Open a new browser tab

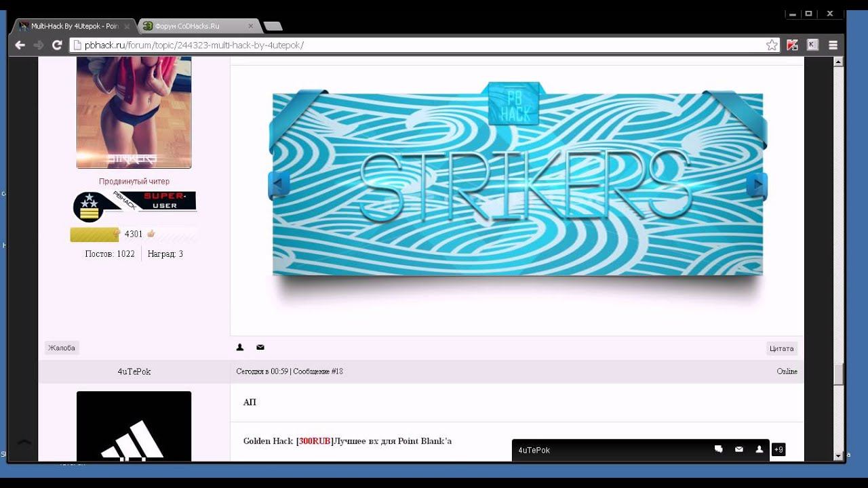[x=273, y=26]
